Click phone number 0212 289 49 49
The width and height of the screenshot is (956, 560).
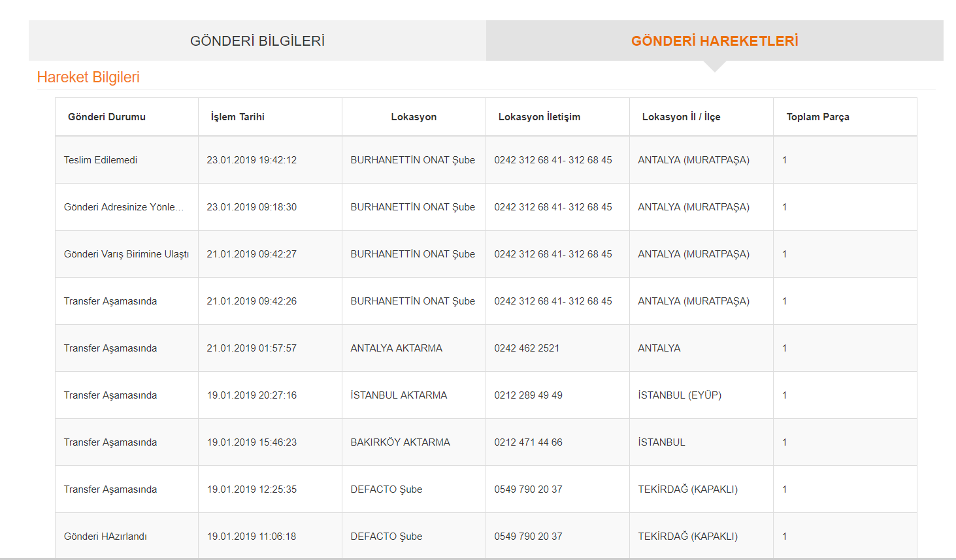coord(528,395)
